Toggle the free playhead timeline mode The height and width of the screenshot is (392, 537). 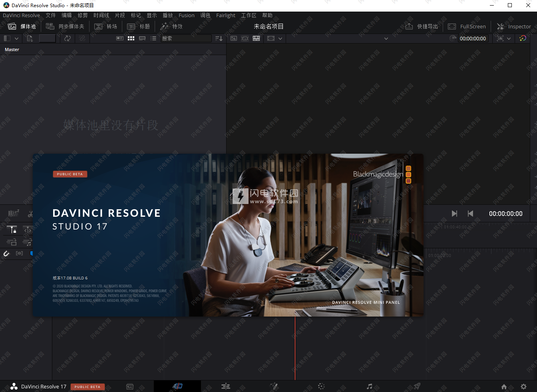[28, 230]
